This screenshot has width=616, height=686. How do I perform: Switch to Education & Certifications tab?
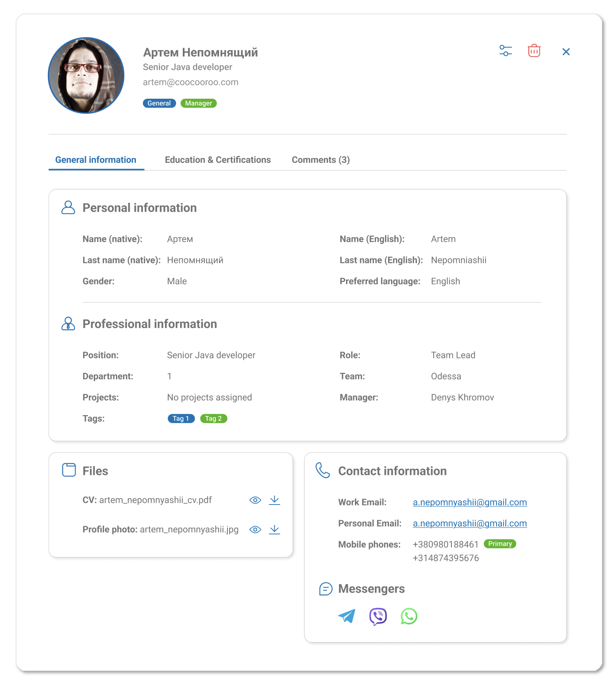point(218,160)
